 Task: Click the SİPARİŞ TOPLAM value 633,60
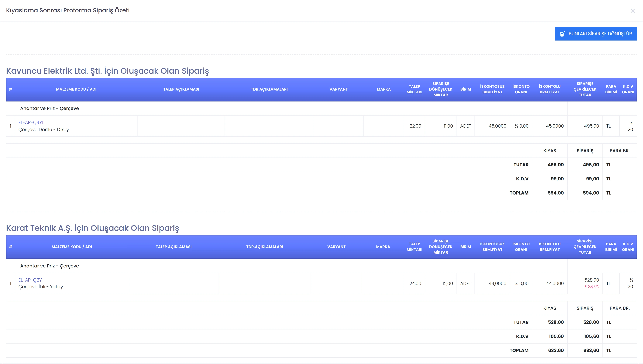pyautogui.click(x=591, y=350)
